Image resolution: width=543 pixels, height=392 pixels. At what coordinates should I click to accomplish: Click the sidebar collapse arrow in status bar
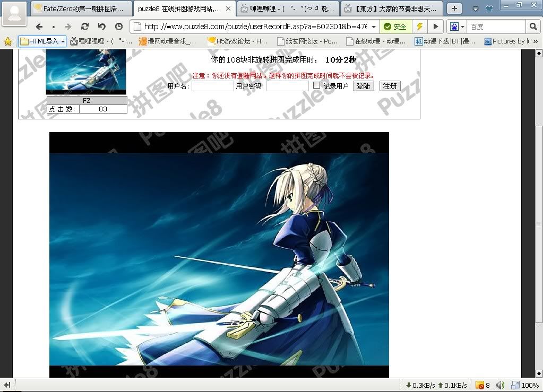(x=7, y=385)
